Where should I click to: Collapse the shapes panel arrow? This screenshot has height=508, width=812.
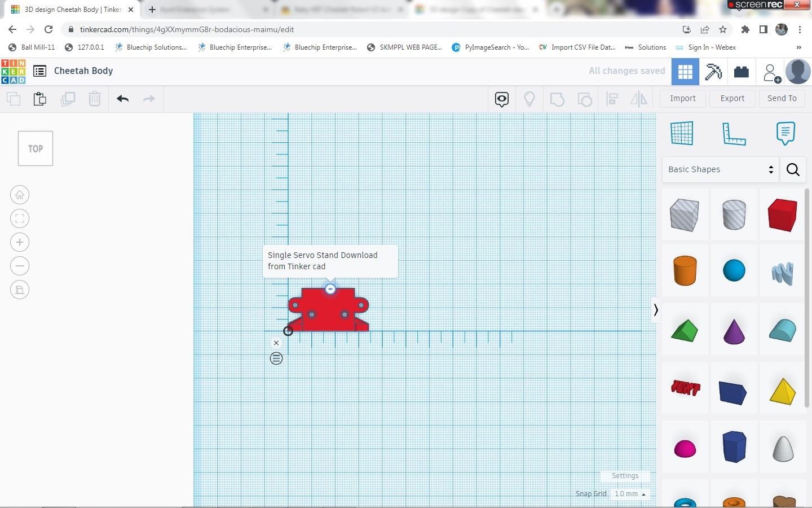coord(656,310)
